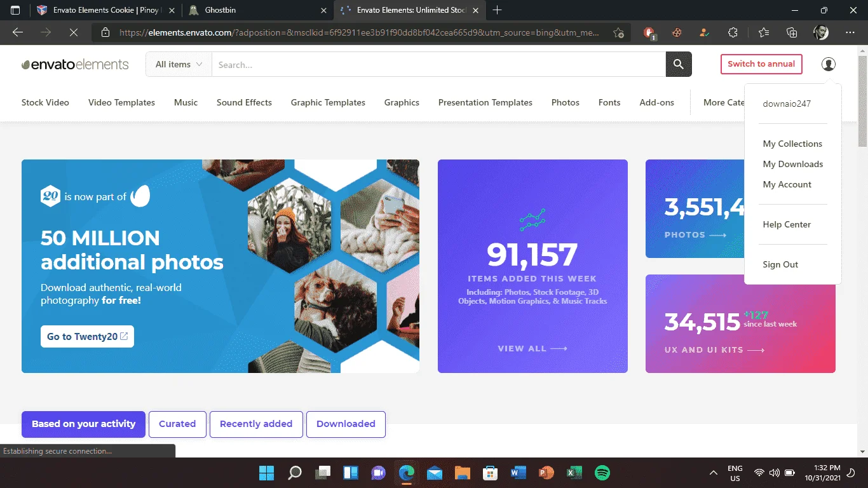Go back to the previous page

coord(18,32)
